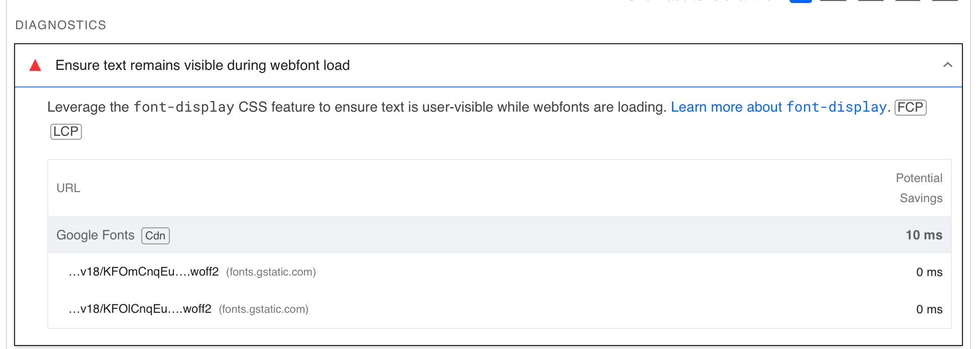Click the Leverage the font-display description paragraph
Screen dimensions: 980x349
[487, 119]
